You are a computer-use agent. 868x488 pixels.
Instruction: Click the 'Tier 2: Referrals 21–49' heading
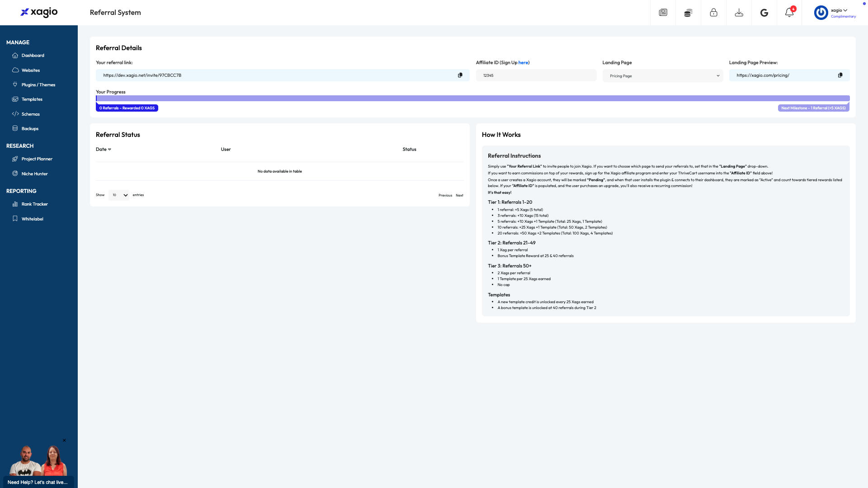click(511, 243)
